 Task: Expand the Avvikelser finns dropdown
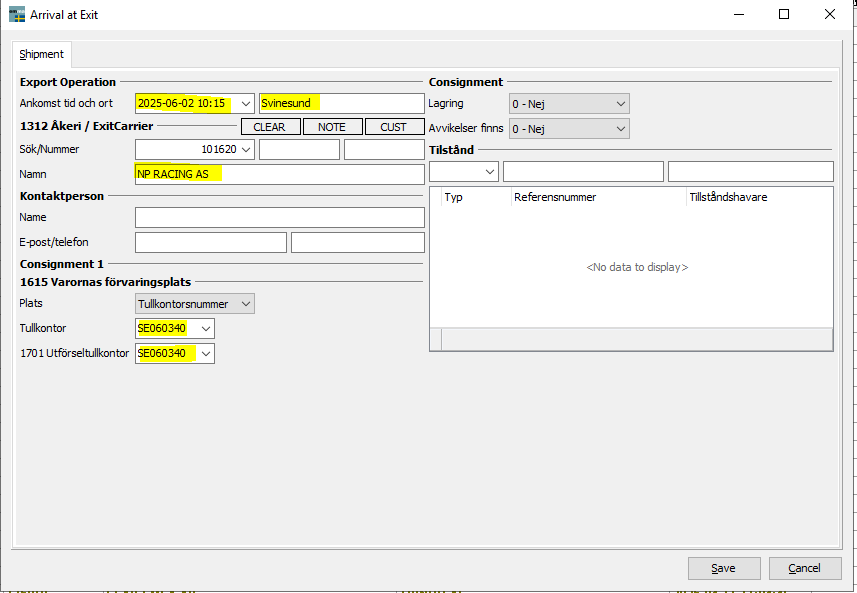click(620, 129)
